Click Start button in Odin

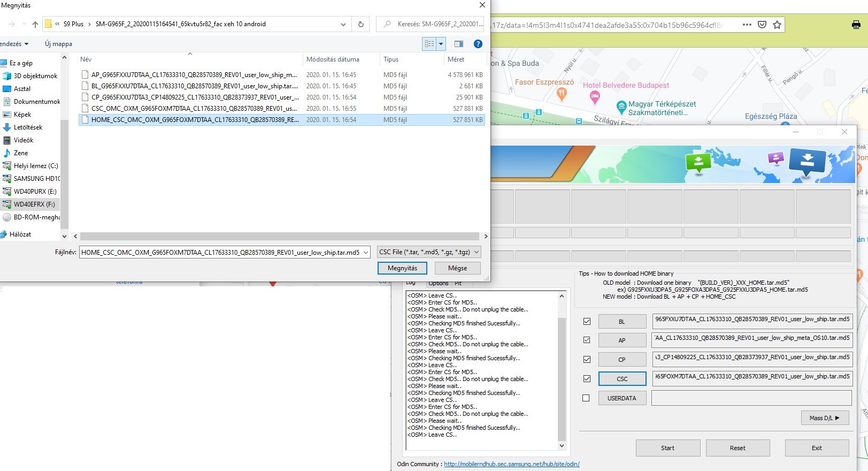pos(667,448)
